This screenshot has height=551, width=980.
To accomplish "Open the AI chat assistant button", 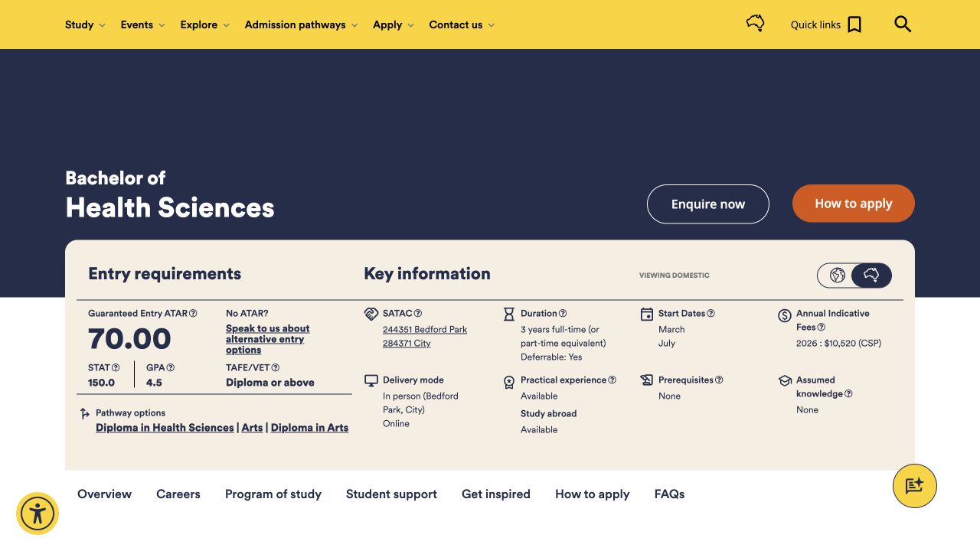I will (x=915, y=486).
